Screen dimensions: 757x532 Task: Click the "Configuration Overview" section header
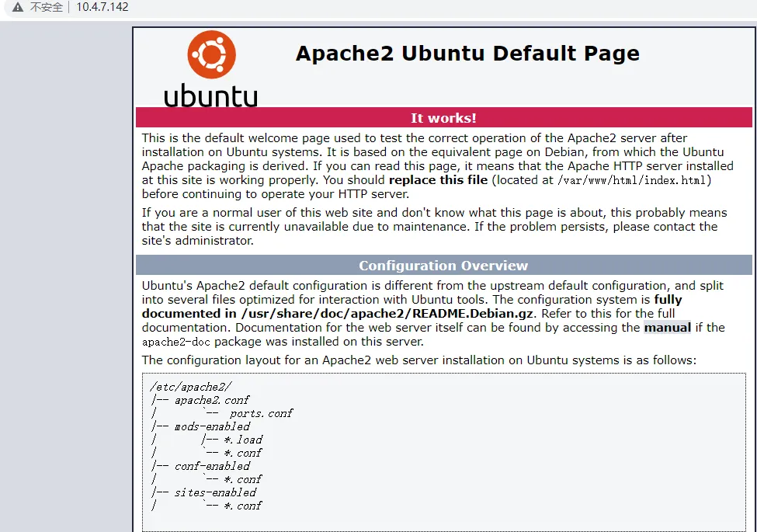pyautogui.click(x=443, y=266)
